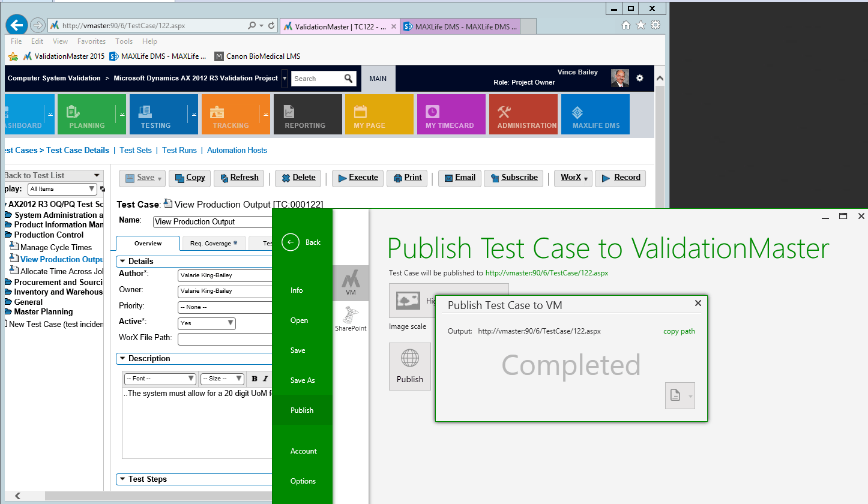Image resolution: width=868 pixels, height=504 pixels.
Task: Open the Administration tile
Action: pos(523,114)
